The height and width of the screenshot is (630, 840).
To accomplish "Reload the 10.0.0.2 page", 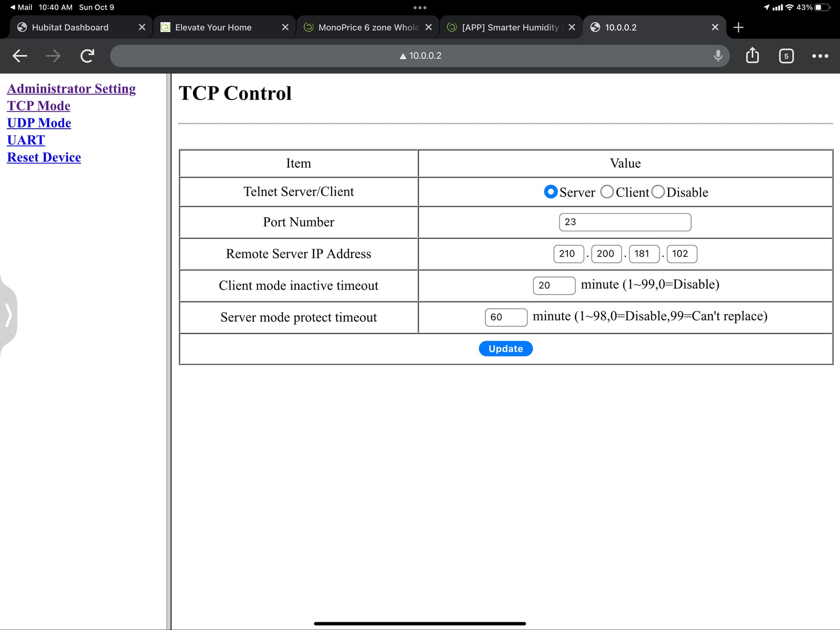I will tap(87, 56).
